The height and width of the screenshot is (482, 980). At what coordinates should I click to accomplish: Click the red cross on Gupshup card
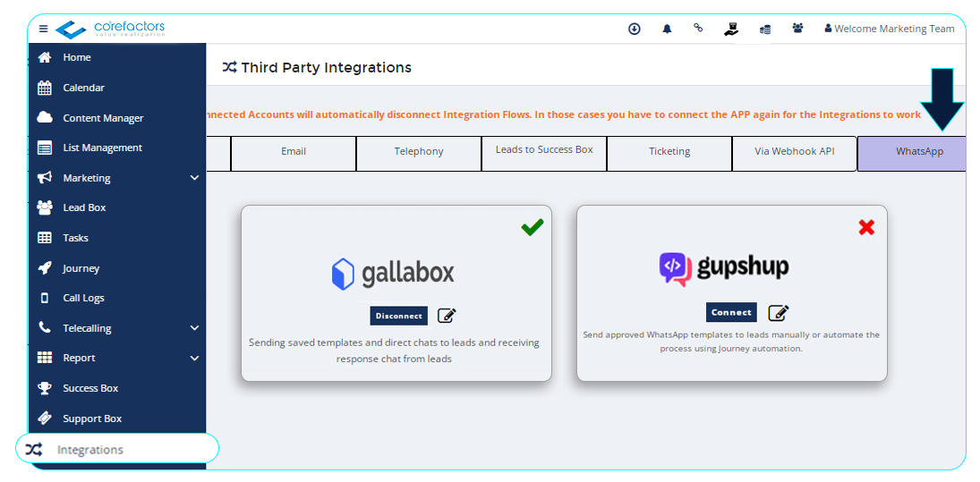(866, 227)
